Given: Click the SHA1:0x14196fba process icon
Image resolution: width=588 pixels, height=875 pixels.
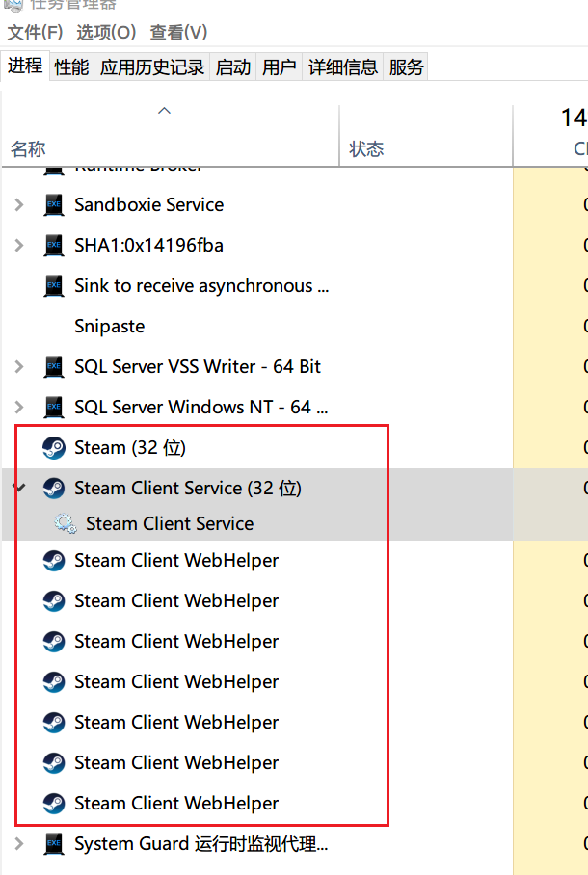Looking at the screenshot, I should (54, 245).
